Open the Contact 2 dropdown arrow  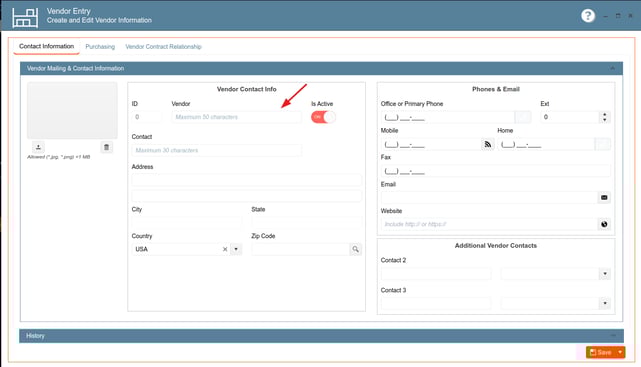(x=605, y=273)
